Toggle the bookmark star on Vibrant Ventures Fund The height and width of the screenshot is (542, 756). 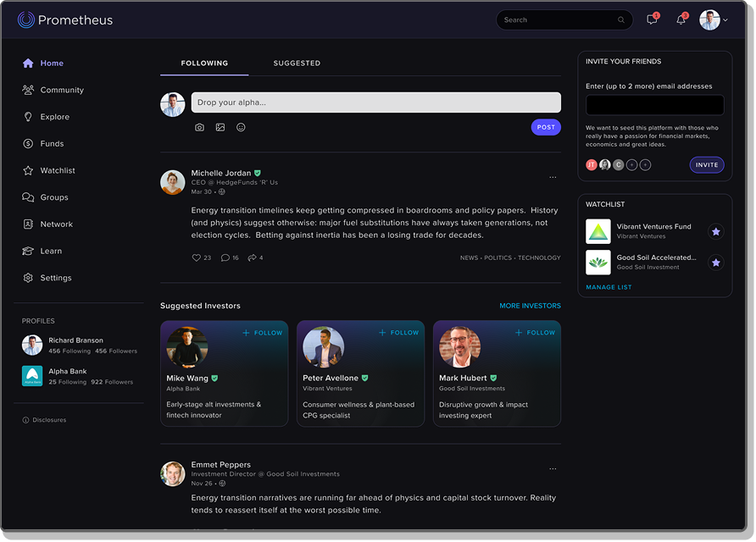pos(716,230)
